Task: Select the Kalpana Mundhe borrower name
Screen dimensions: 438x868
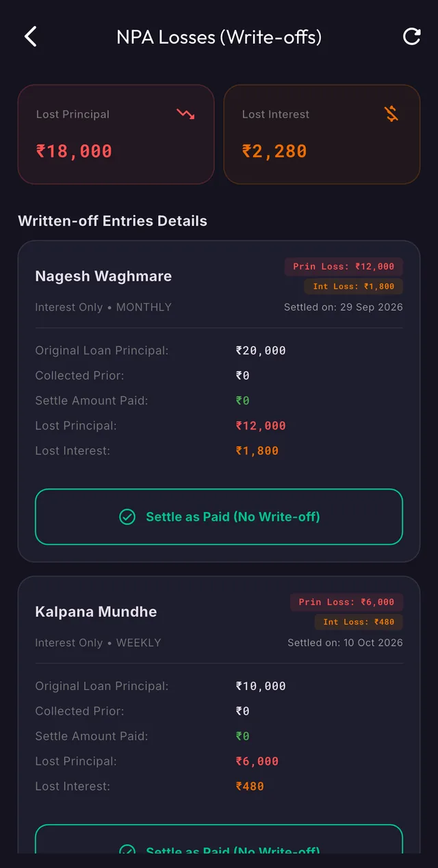Action: point(96,612)
